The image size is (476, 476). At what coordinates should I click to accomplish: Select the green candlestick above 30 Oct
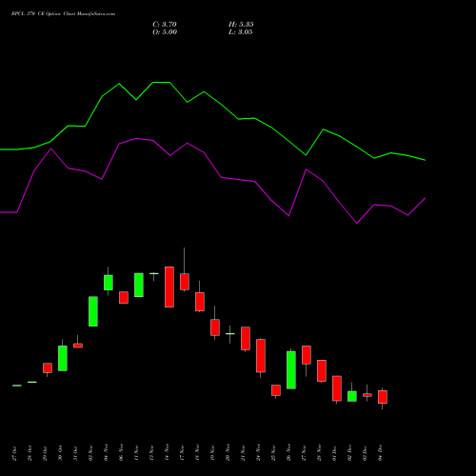(63, 358)
